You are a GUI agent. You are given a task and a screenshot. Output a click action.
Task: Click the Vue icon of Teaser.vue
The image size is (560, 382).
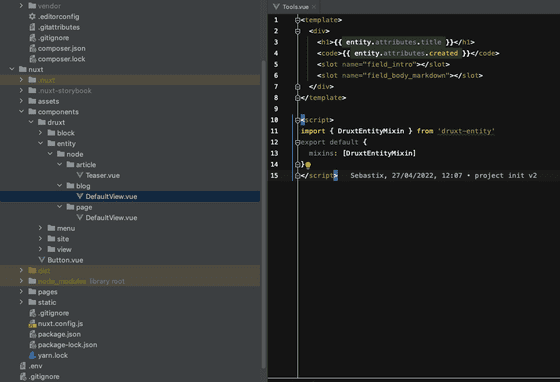pos(80,175)
